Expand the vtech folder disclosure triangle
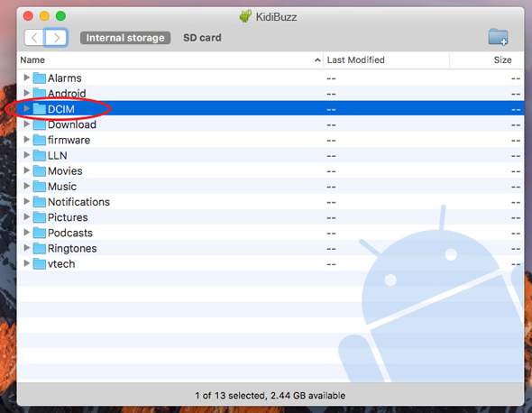This screenshot has width=532, height=413. (26, 263)
